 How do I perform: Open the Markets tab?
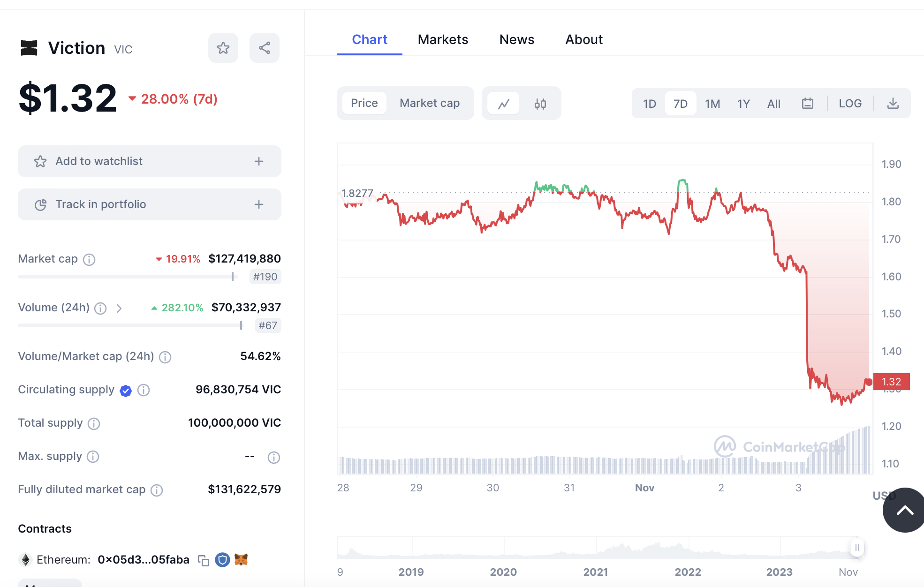click(443, 39)
